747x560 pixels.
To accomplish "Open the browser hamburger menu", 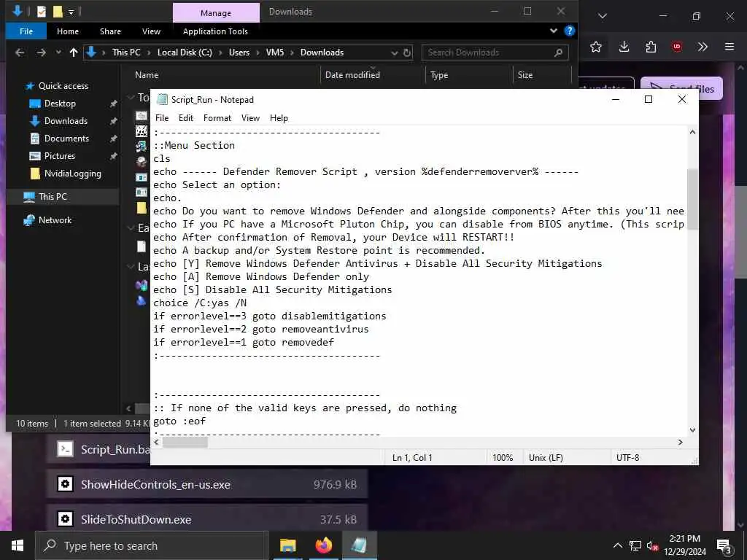I will tap(729, 47).
